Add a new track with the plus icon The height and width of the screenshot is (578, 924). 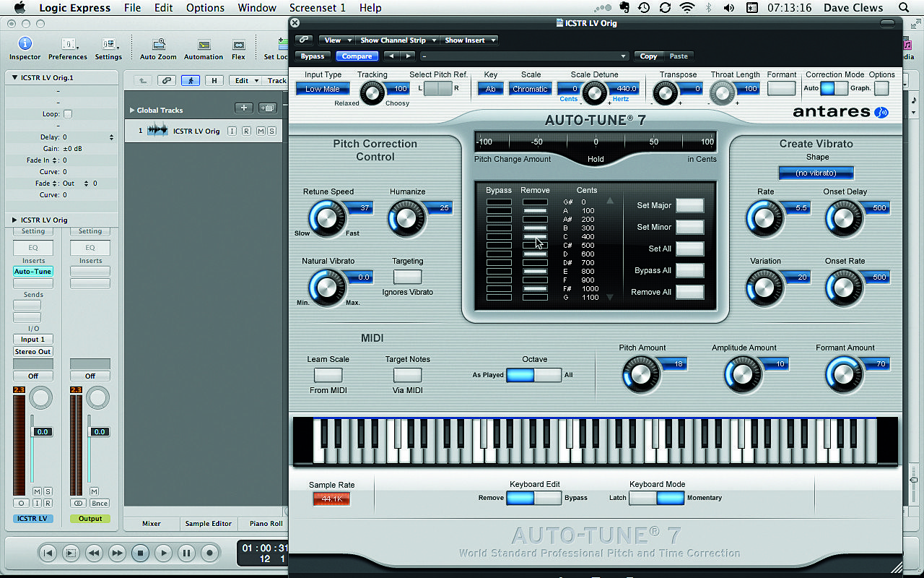(244, 108)
